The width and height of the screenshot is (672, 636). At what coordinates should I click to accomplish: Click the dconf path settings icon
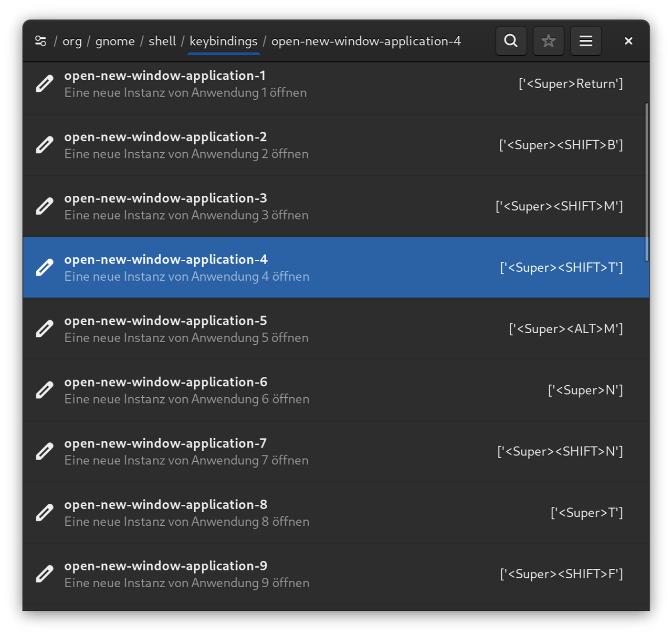(40, 41)
